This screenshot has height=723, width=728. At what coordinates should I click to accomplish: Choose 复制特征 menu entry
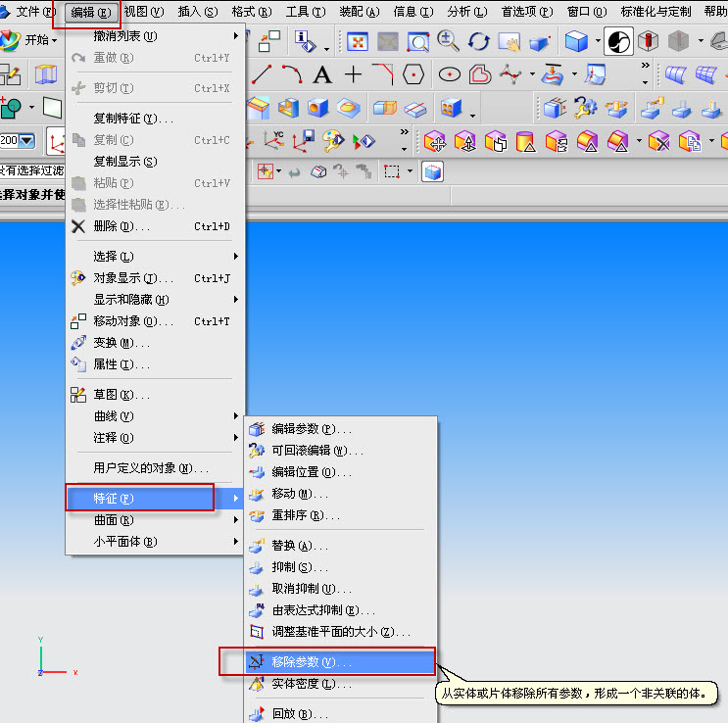tap(155, 119)
